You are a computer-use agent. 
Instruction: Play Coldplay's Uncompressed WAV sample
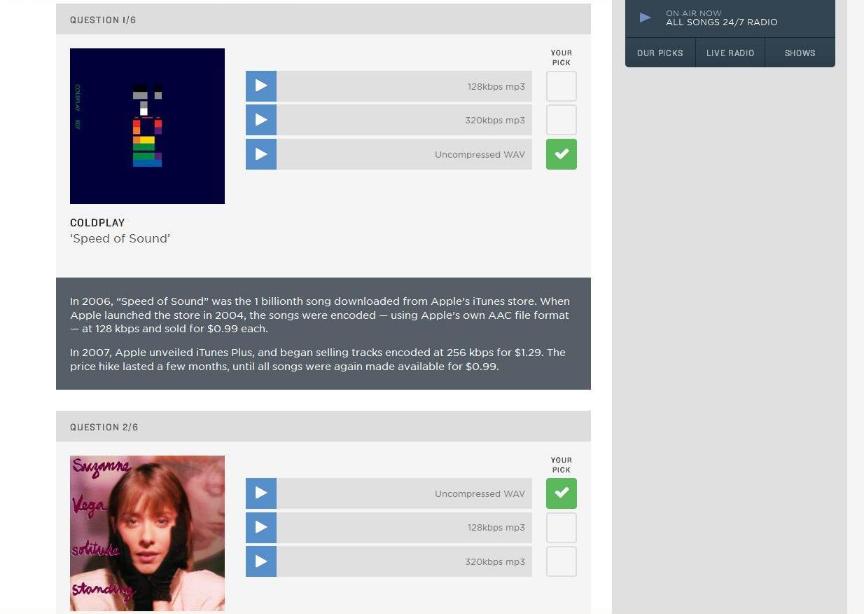click(x=261, y=154)
